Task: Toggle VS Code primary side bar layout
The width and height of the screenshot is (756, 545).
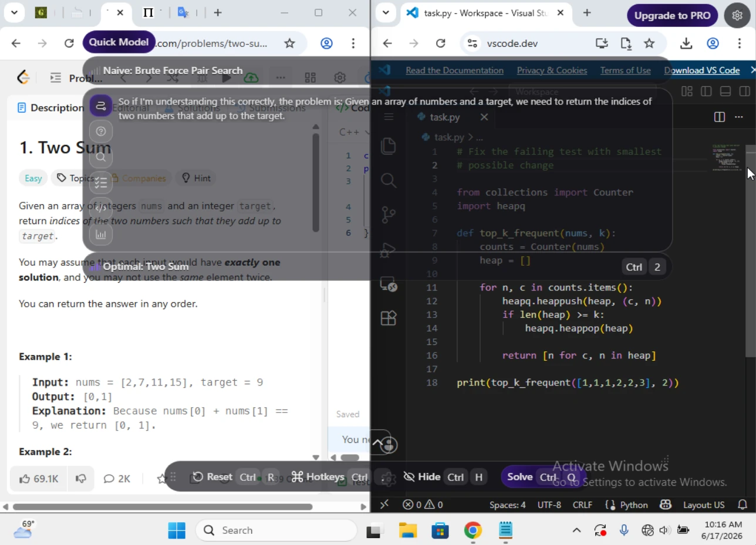Action: (706, 91)
